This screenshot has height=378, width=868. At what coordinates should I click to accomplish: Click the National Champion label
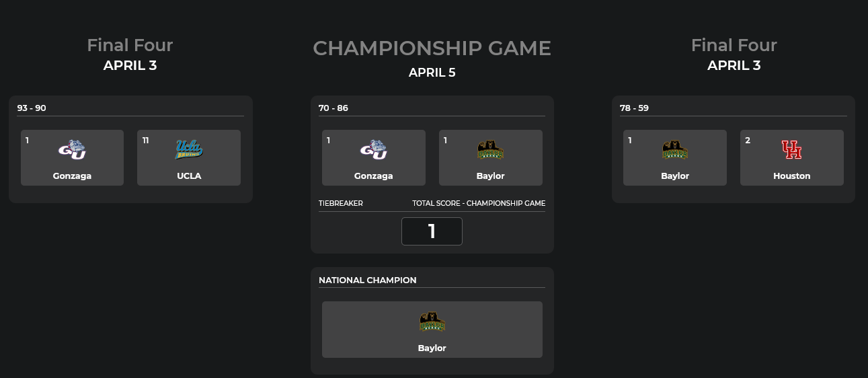pyautogui.click(x=368, y=280)
